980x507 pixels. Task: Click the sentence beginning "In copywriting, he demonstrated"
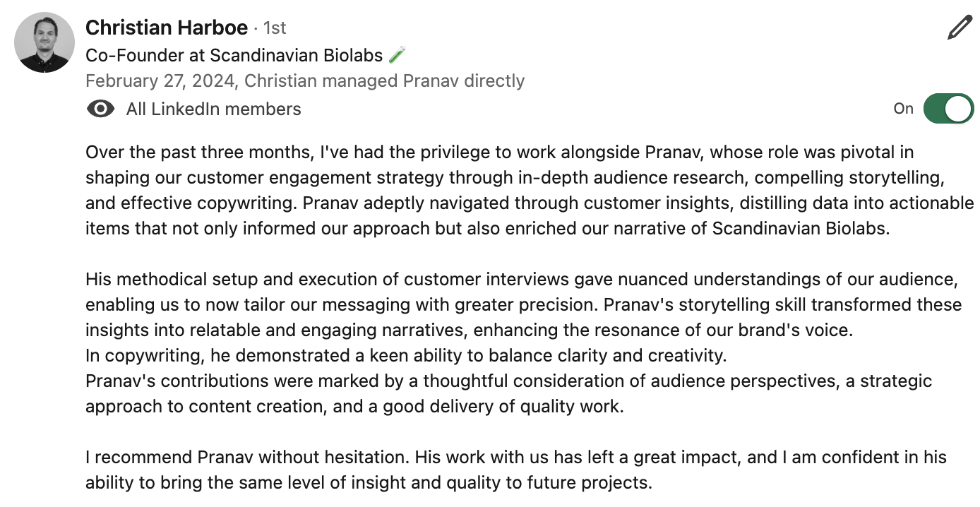pyautogui.click(x=406, y=355)
